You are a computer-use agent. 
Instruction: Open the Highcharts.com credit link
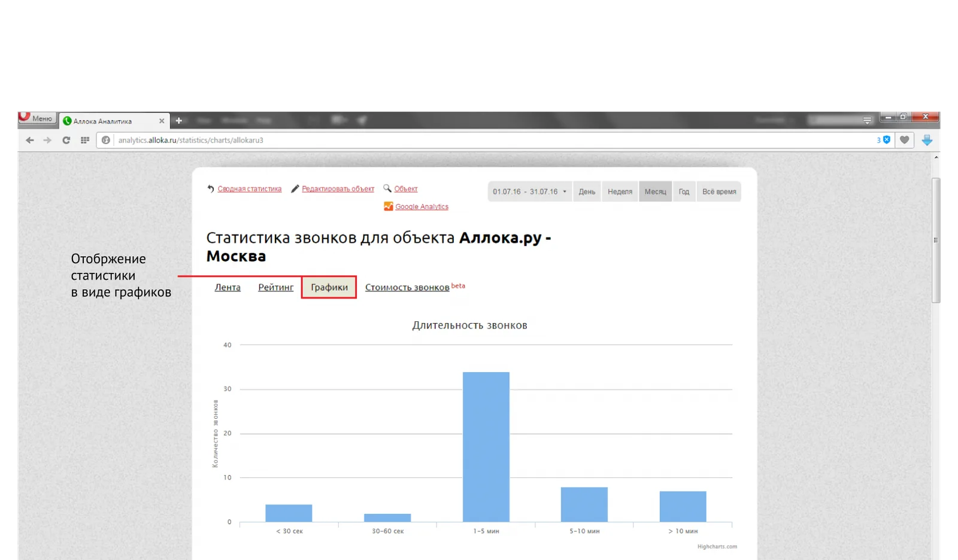click(x=717, y=546)
